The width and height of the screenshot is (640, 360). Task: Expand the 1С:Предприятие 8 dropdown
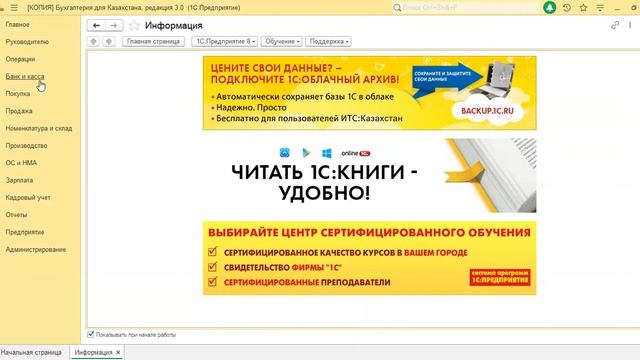(x=224, y=41)
